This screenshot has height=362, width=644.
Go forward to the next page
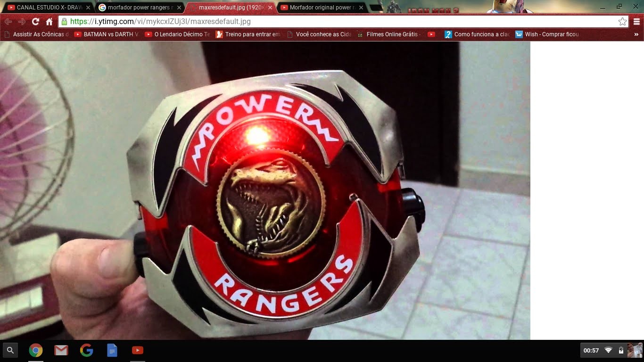tap(22, 22)
